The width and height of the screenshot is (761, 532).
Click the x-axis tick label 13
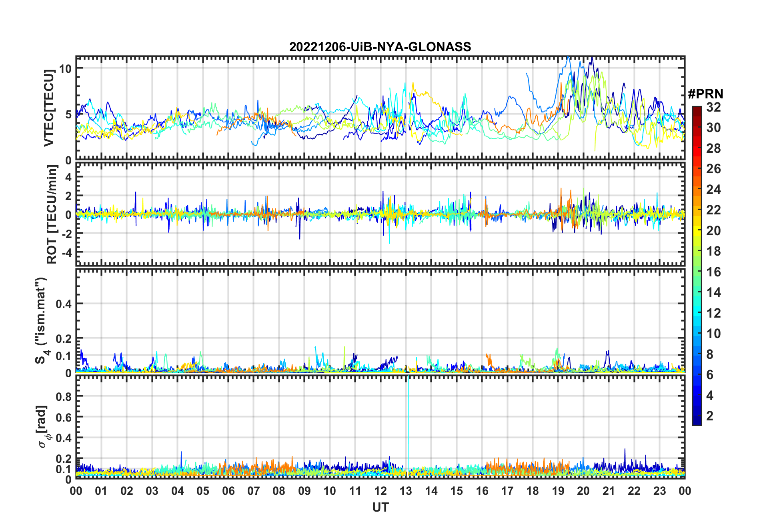coord(406,491)
